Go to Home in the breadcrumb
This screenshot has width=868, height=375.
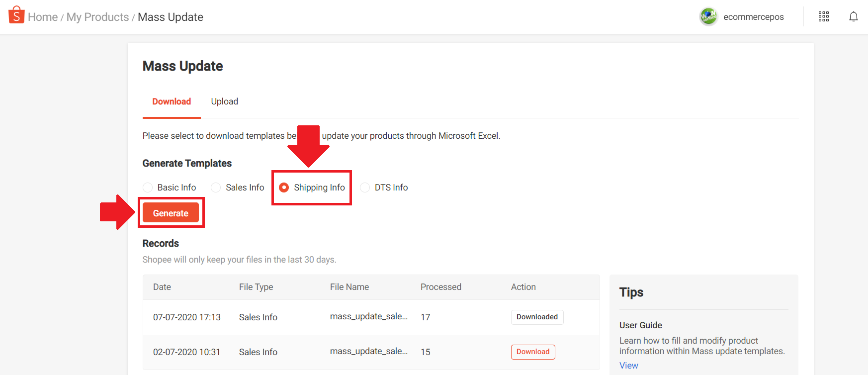tap(43, 17)
